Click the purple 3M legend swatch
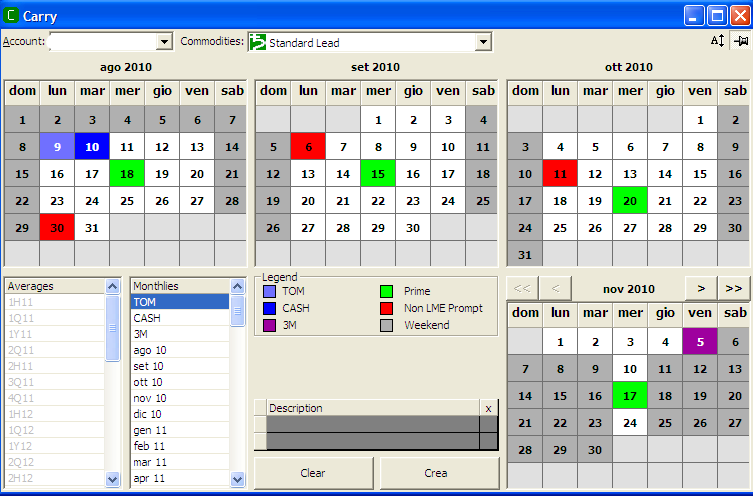The image size is (753, 496). pos(269,325)
